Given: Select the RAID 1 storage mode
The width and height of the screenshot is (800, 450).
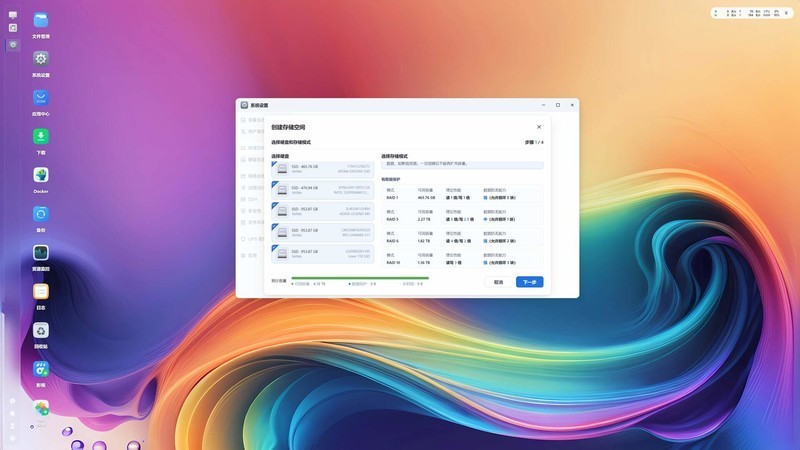Looking at the screenshot, I should 462,194.
